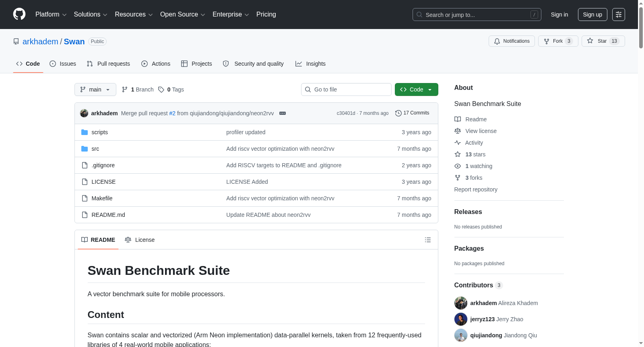Click the magnifier icon in Go to file
The image size is (644, 347).
coord(308,89)
